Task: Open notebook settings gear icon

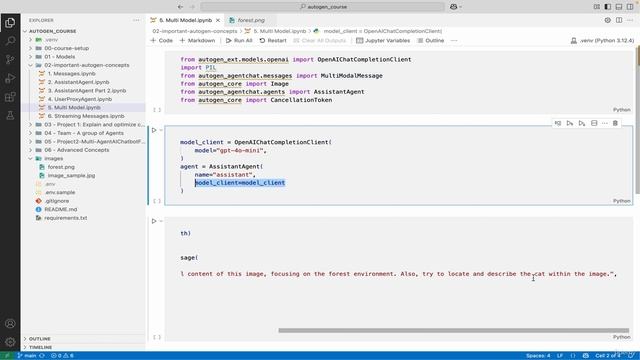Action: [x=608, y=20]
